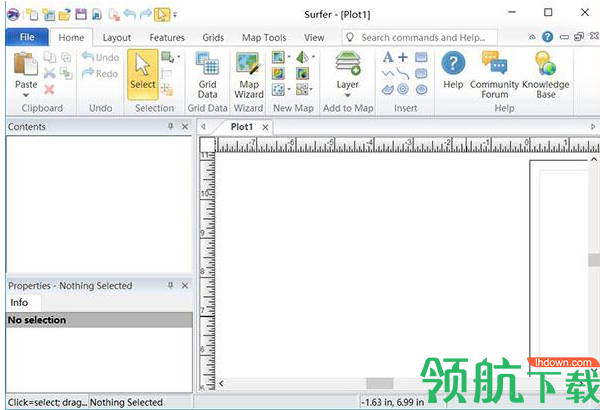Click the Add Layer button

tap(347, 71)
